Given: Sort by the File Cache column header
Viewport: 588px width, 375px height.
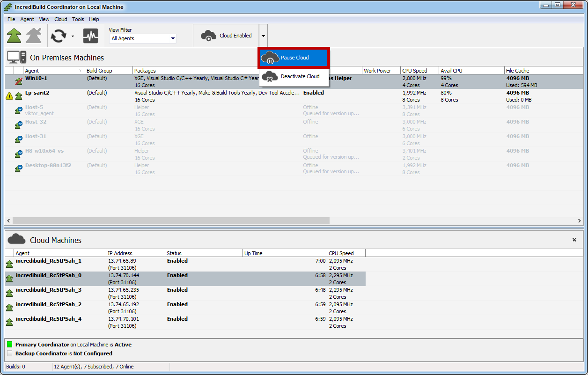Looking at the screenshot, I should click(543, 71).
